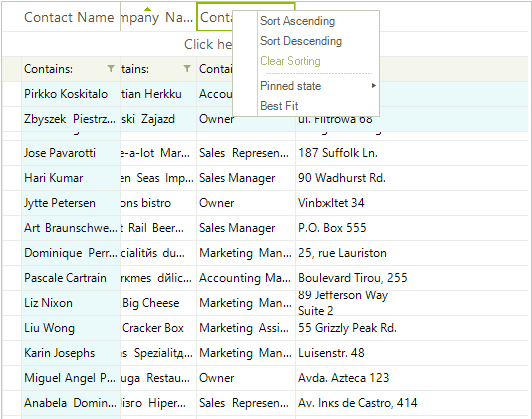Click the Boulevard Tirou, 255 cell
This screenshot has height=419, width=532.
[412, 278]
